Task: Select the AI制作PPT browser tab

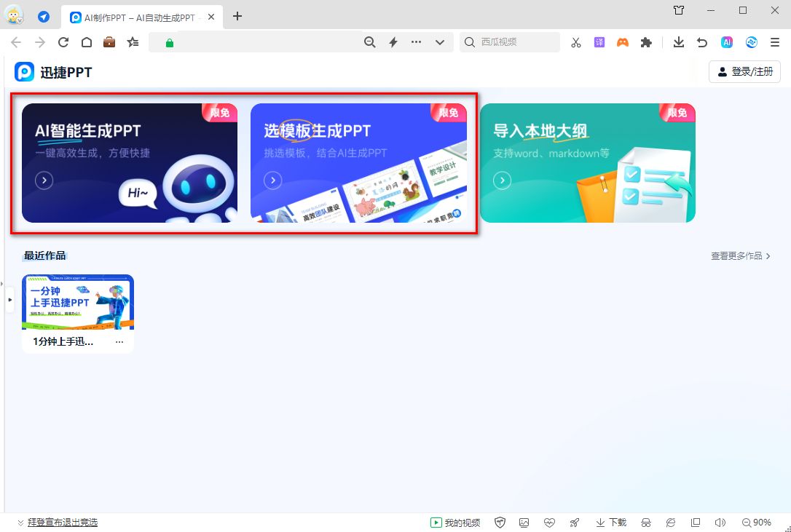Action: [142, 17]
